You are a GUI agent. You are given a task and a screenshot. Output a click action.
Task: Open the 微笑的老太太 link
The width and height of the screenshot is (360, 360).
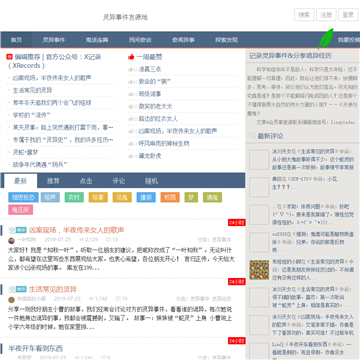pos(155,106)
